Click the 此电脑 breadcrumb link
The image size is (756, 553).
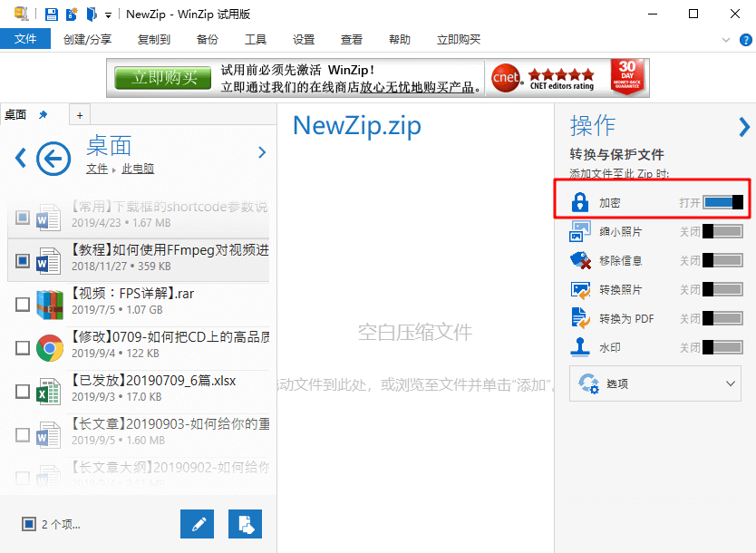click(138, 169)
